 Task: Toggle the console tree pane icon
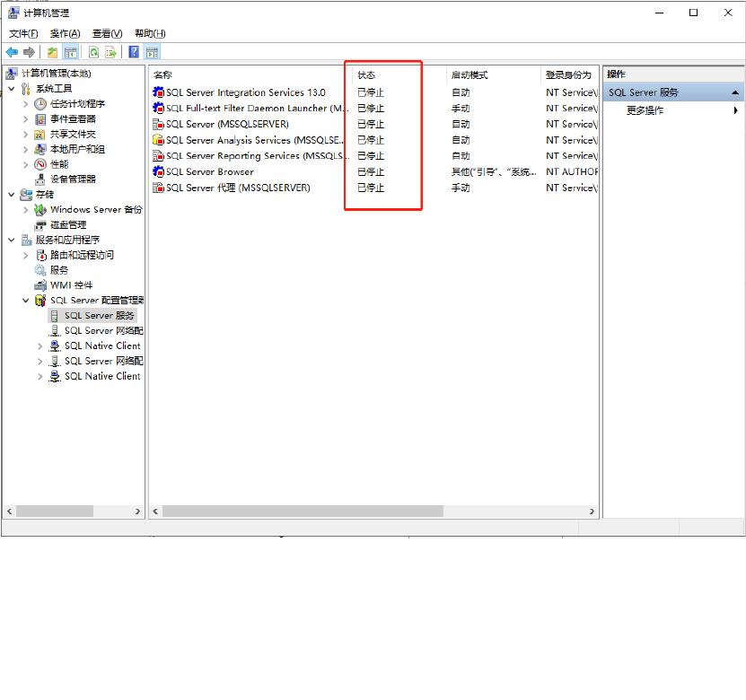70,52
